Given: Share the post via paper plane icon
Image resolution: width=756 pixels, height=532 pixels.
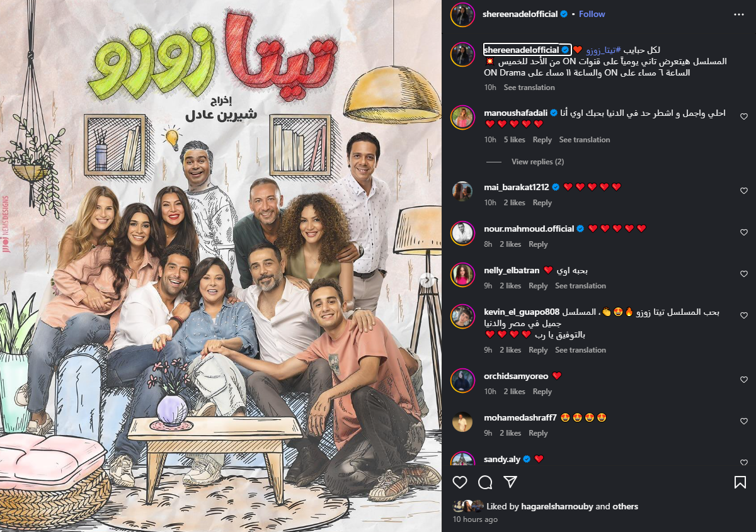Looking at the screenshot, I should pos(510,482).
